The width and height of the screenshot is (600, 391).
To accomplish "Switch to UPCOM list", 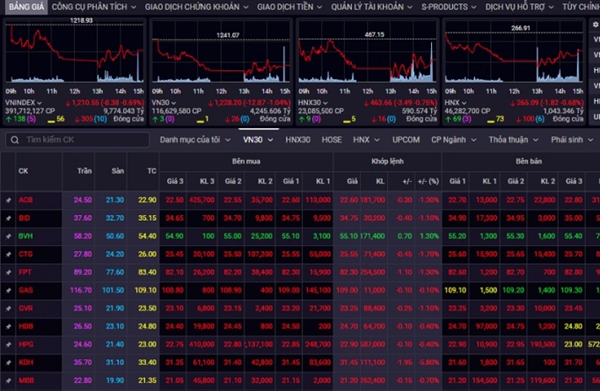I will coord(406,140).
